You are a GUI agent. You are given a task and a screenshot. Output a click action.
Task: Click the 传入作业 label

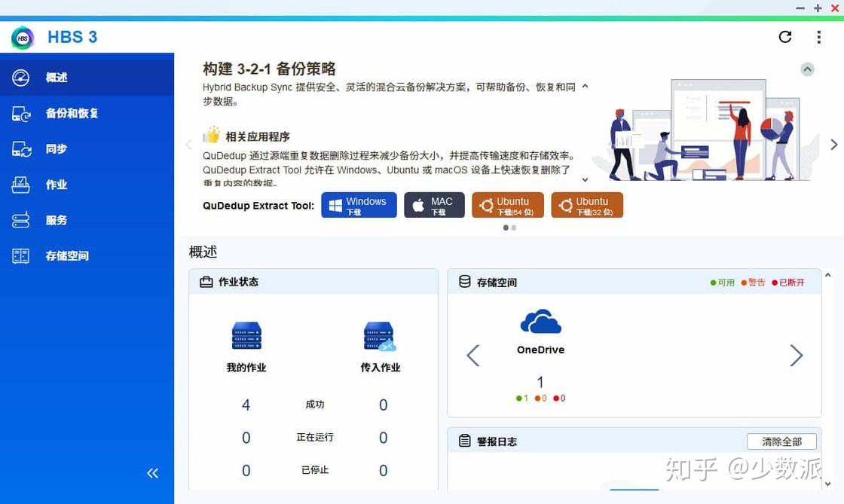point(381,368)
